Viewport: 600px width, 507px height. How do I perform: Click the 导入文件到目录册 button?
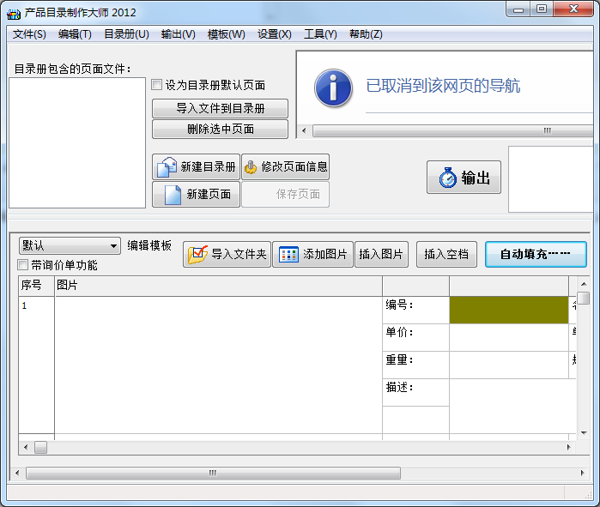coord(220,108)
